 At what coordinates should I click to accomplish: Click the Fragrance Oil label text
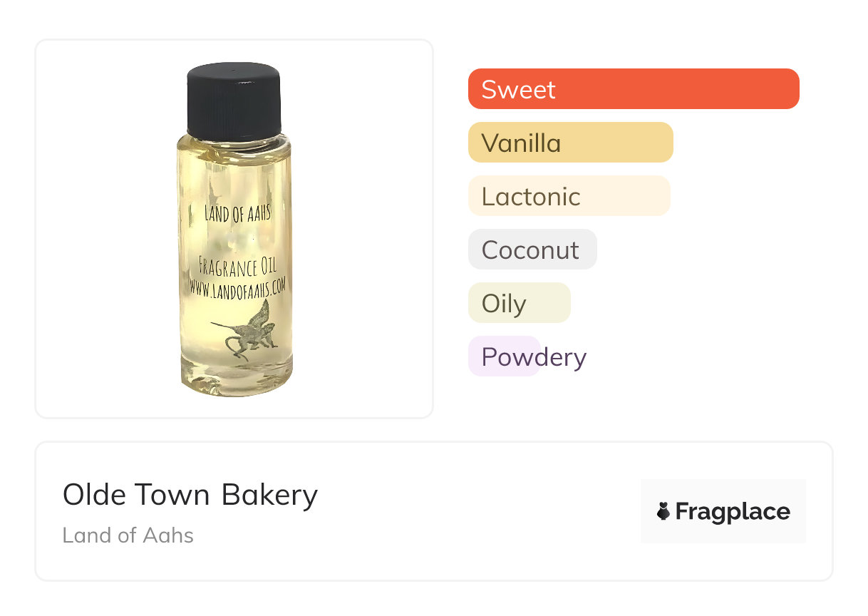(x=237, y=268)
